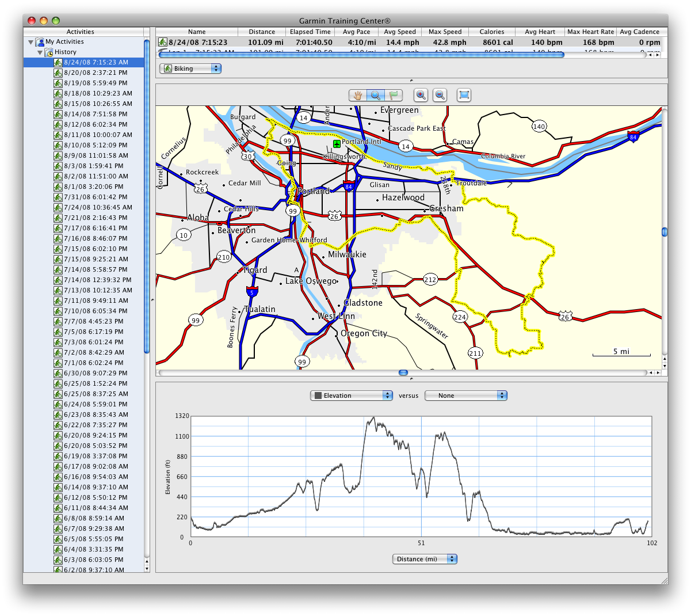Click the Portland Intl airport map marker
Screen dimensions: 691x616
(337, 143)
